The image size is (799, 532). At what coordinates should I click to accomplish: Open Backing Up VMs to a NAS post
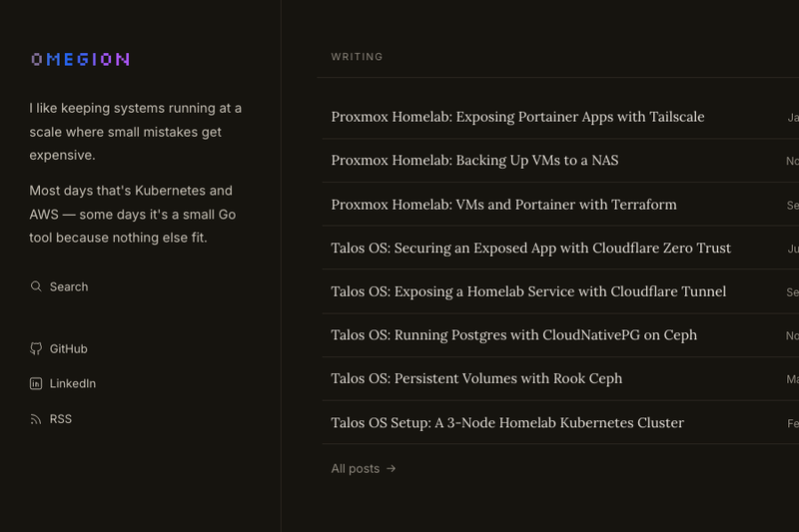(x=474, y=161)
